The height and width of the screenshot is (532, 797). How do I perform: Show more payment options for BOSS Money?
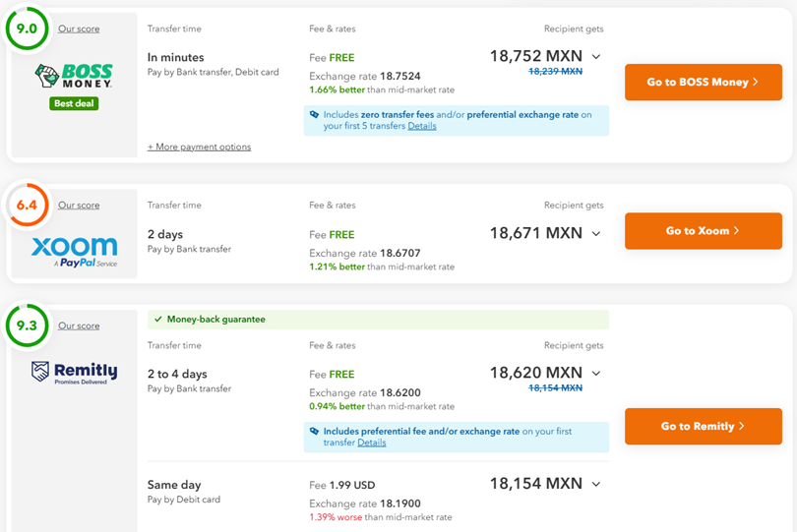pos(199,148)
